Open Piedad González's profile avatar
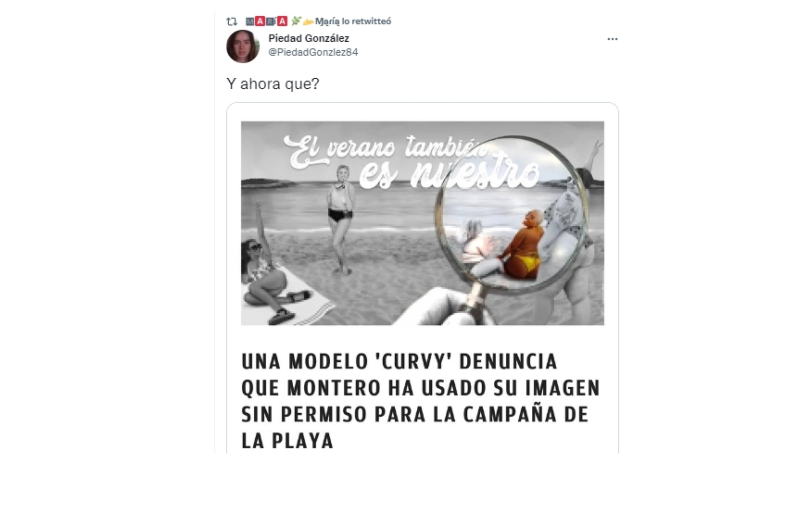The width and height of the screenshot is (812, 515). click(243, 46)
